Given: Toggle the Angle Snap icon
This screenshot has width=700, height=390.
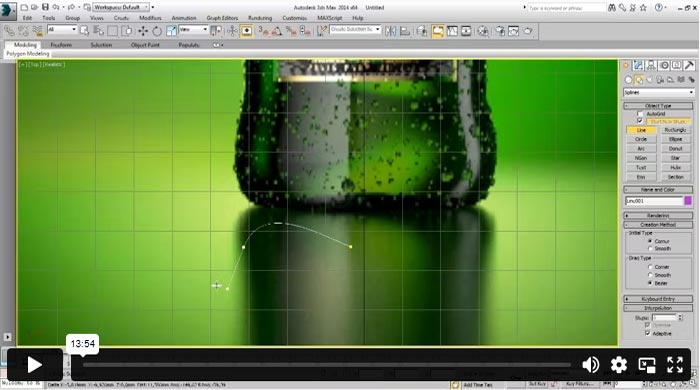Looking at the screenshot, I should tap(277, 31).
